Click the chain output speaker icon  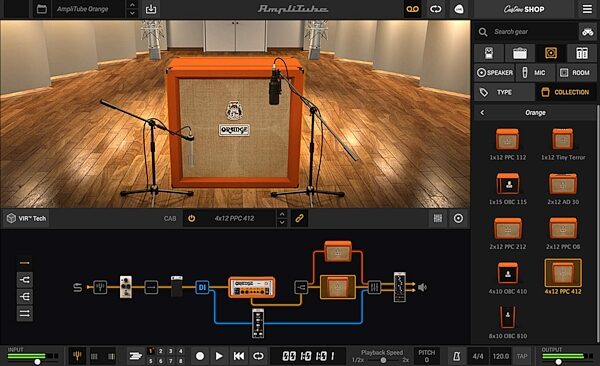click(422, 287)
